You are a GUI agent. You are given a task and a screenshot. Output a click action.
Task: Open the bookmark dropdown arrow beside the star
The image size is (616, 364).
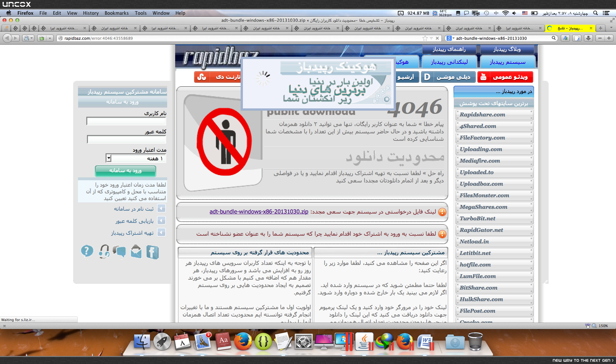tap(432, 38)
